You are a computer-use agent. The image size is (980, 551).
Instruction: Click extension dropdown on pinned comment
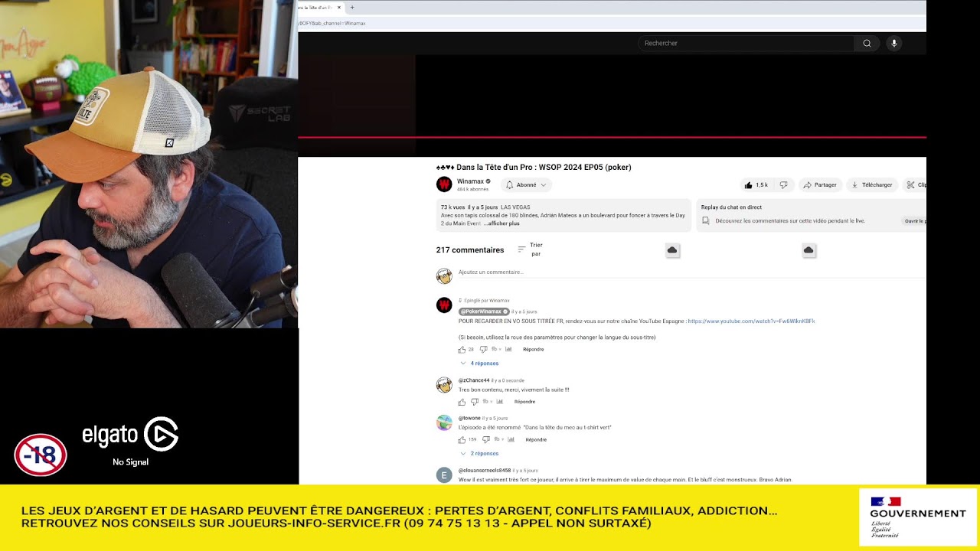(x=496, y=350)
